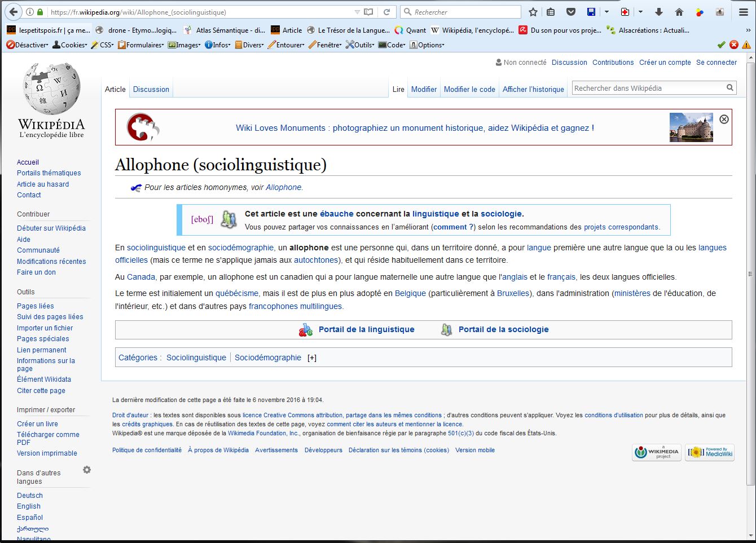Click the Wiki Loves Monuments castle thumbnail

691,127
